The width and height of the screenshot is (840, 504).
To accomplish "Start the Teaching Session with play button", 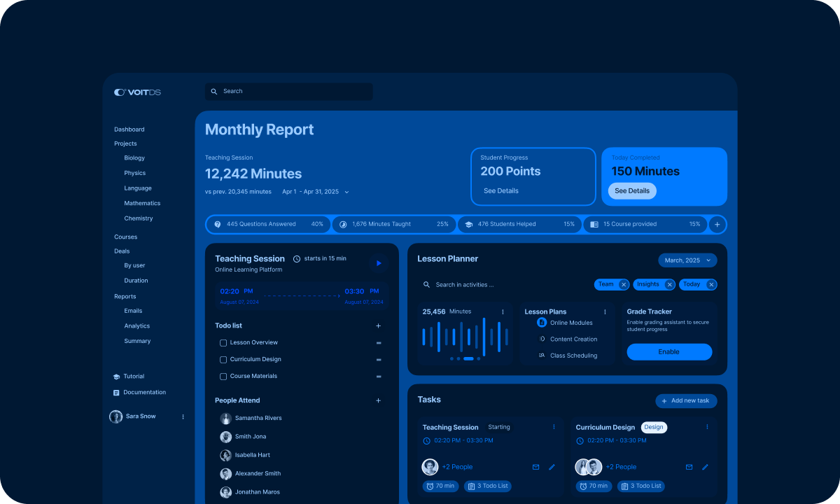I will (379, 263).
